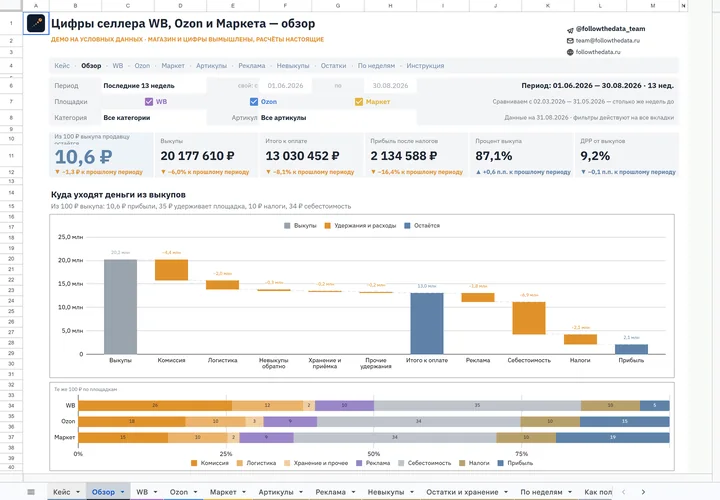Click the blue Остаётся legend swatch
Image resolution: width=720 pixels, height=500 pixels.
click(x=407, y=225)
